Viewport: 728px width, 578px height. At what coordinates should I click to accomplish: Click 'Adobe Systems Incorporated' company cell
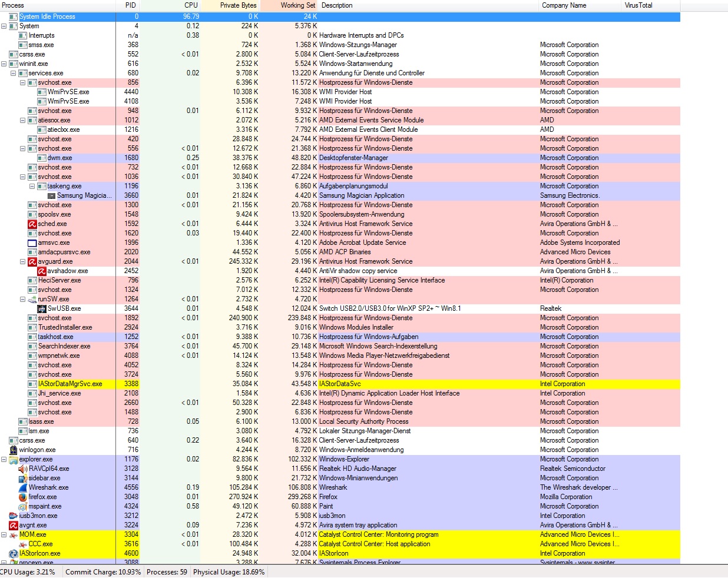[580, 243]
